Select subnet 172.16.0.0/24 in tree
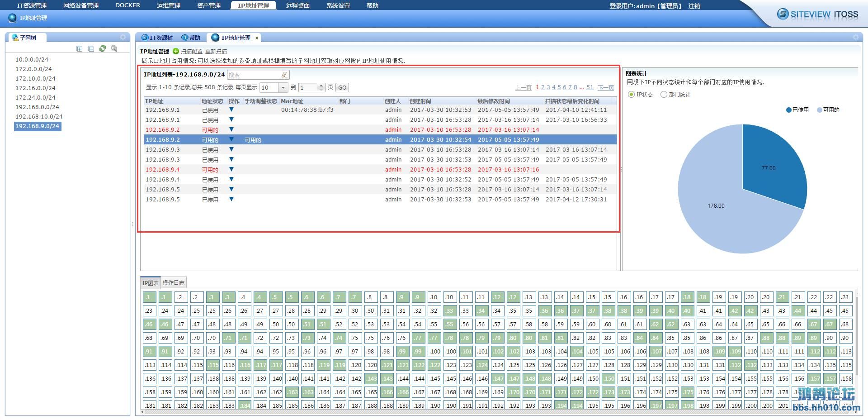This screenshot has height=420, width=868. click(x=35, y=88)
